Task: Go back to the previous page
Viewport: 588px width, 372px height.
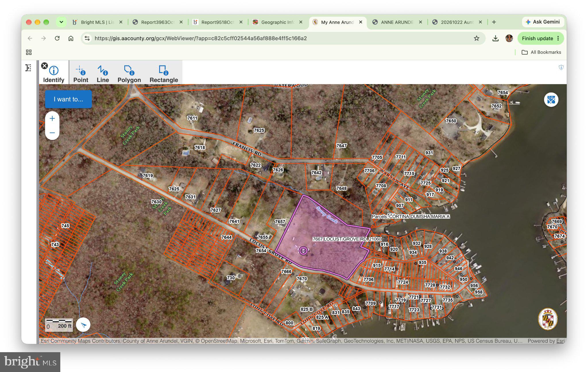Action: (x=30, y=38)
